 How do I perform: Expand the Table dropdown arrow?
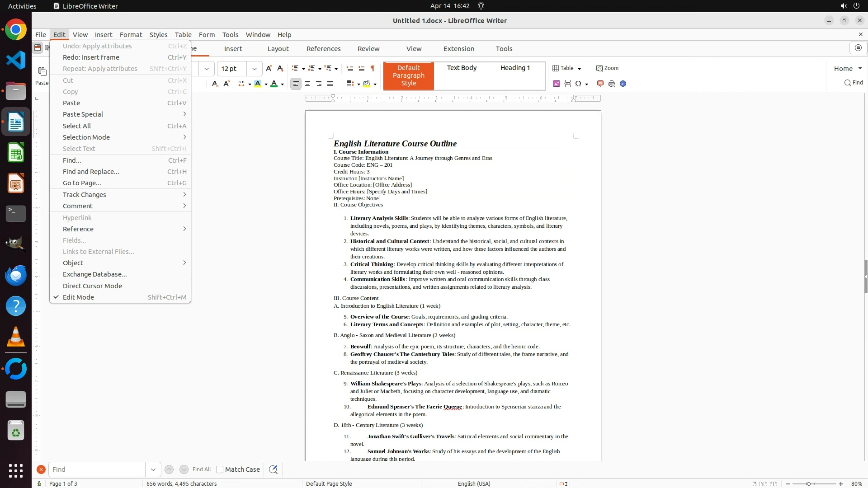[580, 69]
